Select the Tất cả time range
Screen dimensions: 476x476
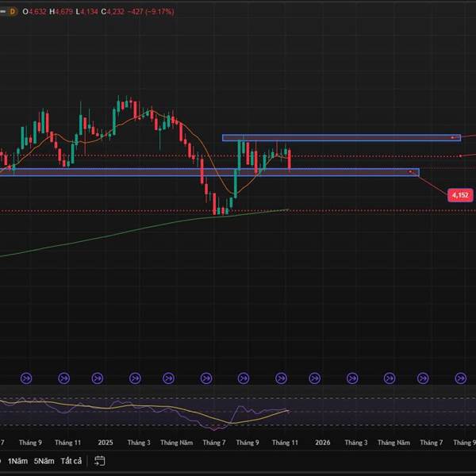[x=71, y=461]
